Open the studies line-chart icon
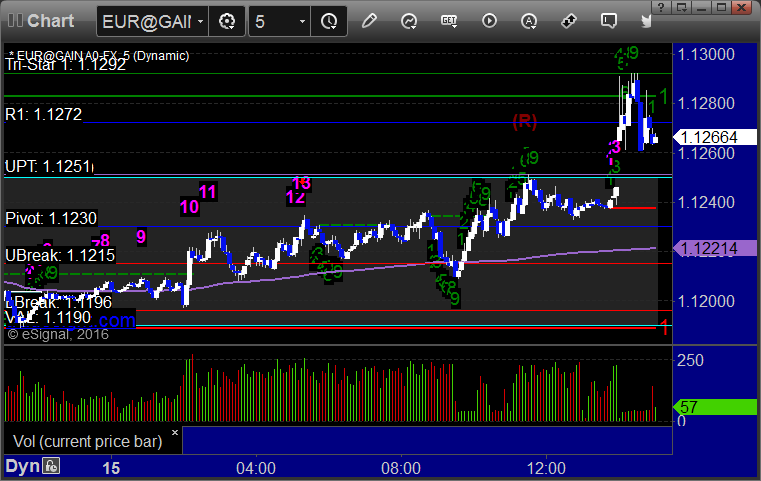761x481 pixels. click(x=409, y=21)
